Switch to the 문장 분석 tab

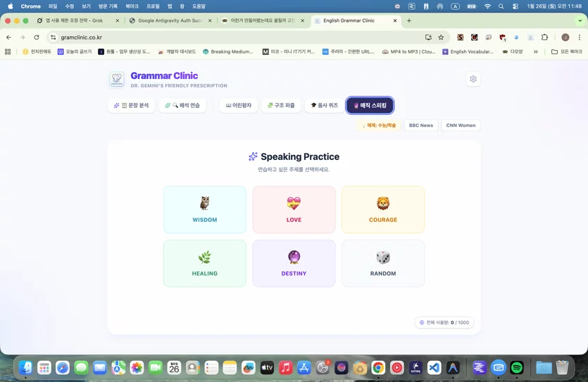131,106
